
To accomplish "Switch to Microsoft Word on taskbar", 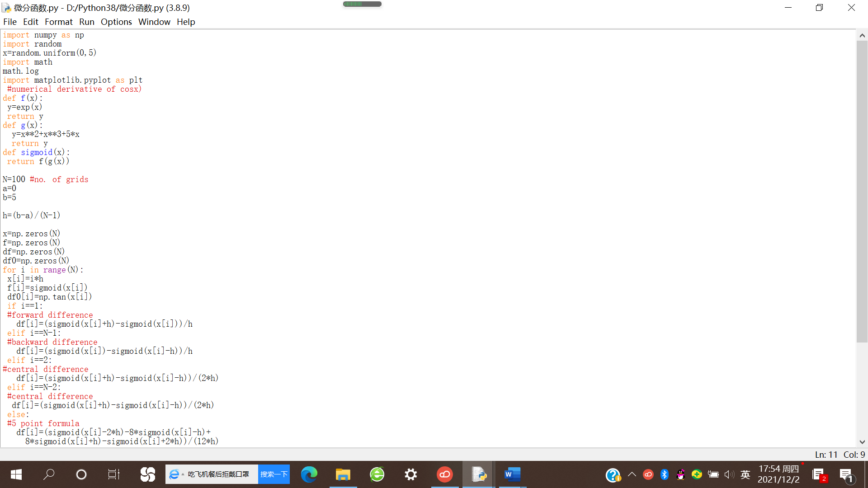I will (x=513, y=474).
